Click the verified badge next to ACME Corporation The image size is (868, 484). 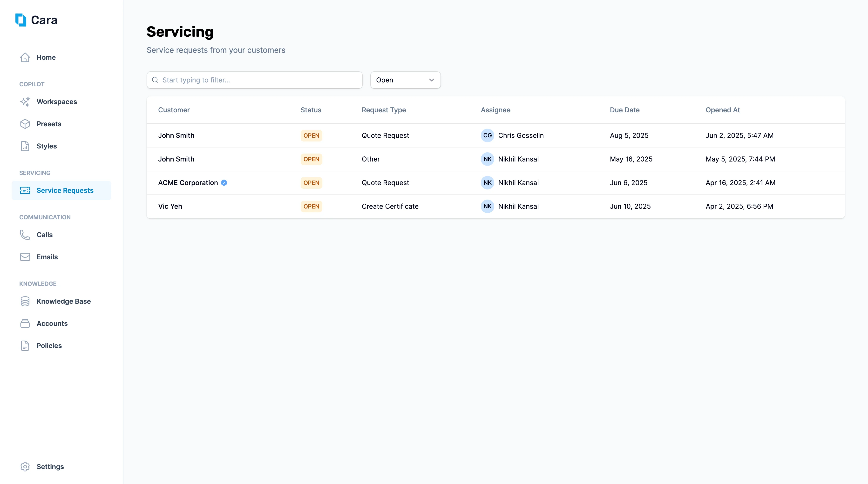coord(224,183)
